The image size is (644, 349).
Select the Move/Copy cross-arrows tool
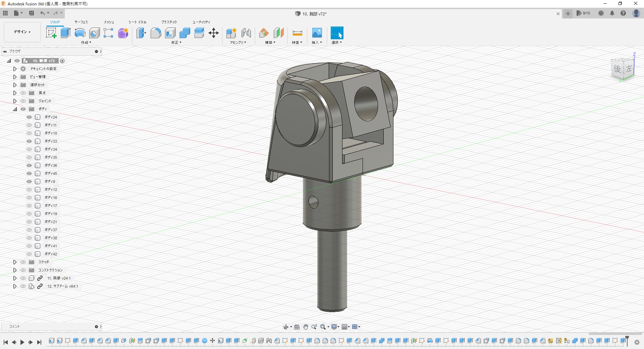click(213, 33)
